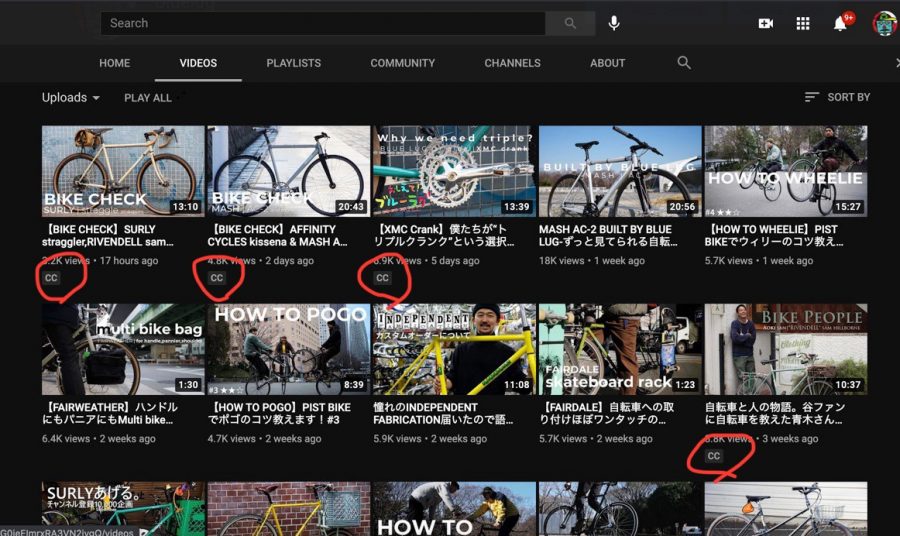Open title '[BIKE CHECK] SURLY straggler,RIVENDELL'

click(x=107, y=235)
